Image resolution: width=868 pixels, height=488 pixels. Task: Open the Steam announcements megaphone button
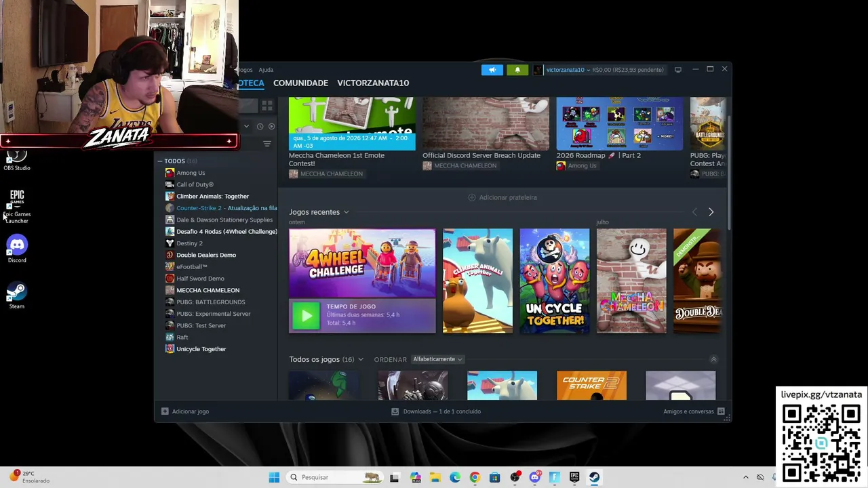pos(492,70)
